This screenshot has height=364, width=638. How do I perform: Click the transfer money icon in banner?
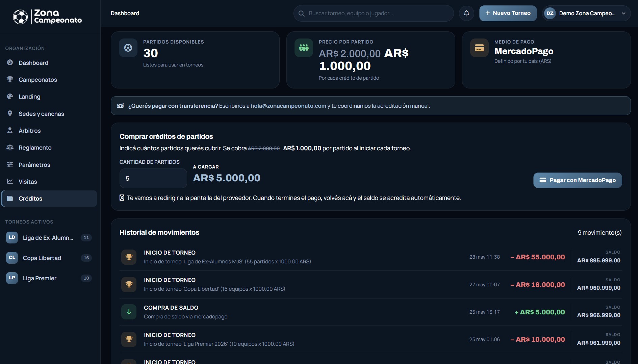pos(121,106)
